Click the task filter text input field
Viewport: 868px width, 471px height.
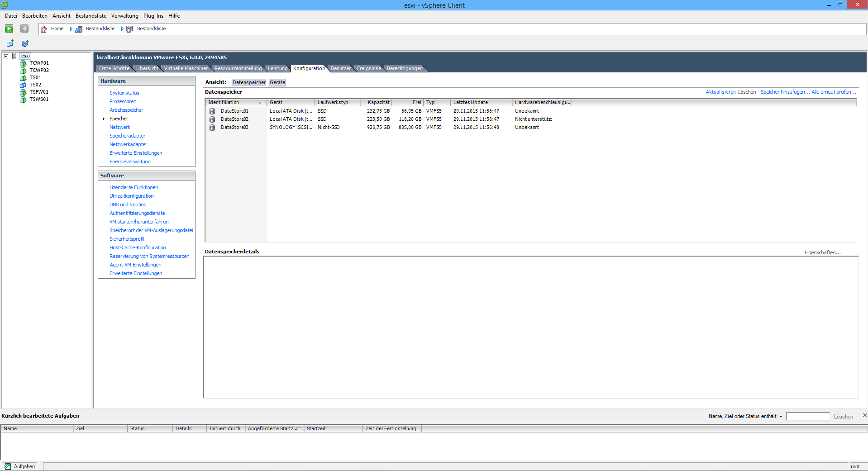pyautogui.click(x=807, y=417)
